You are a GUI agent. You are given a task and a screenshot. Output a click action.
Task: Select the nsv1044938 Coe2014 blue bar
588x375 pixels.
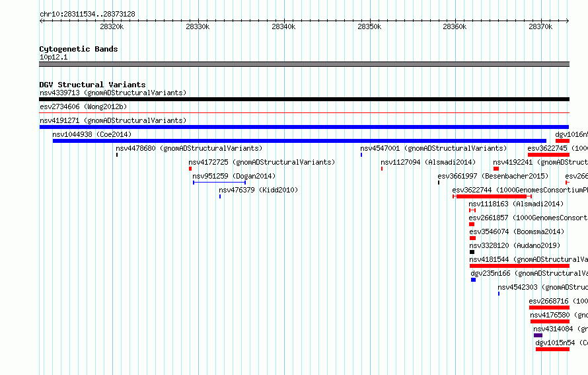[299, 141]
